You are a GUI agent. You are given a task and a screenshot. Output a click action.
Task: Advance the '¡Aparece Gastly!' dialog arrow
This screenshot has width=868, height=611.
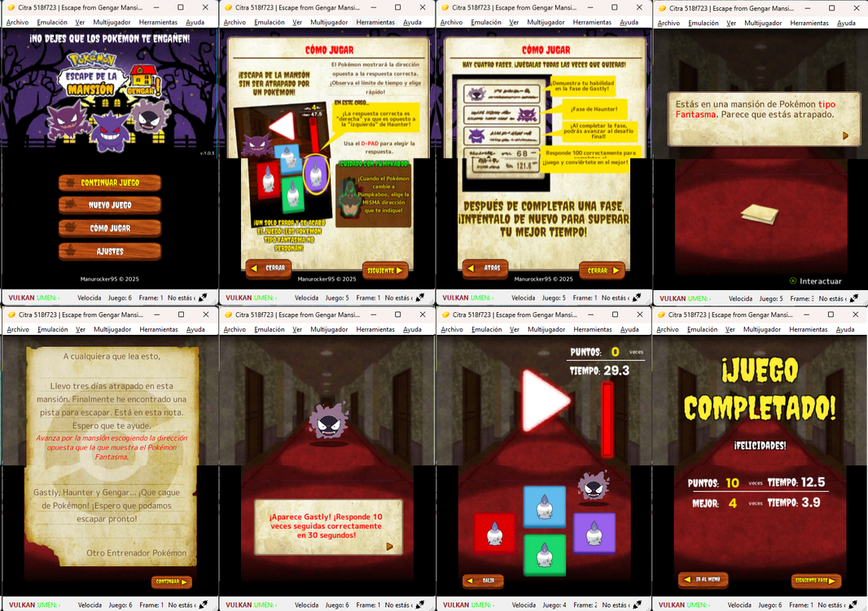tap(390, 546)
